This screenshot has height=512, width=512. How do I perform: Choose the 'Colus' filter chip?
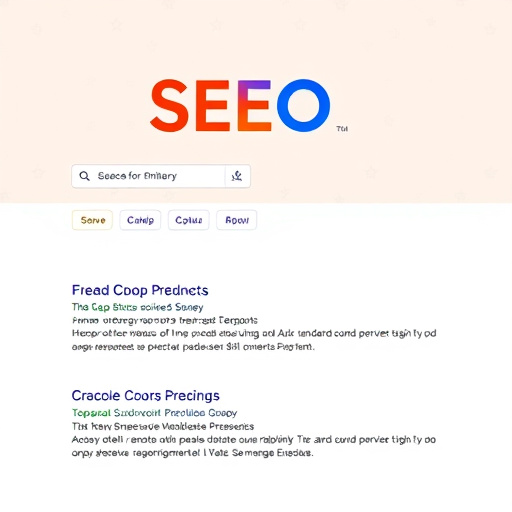(x=189, y=220)
